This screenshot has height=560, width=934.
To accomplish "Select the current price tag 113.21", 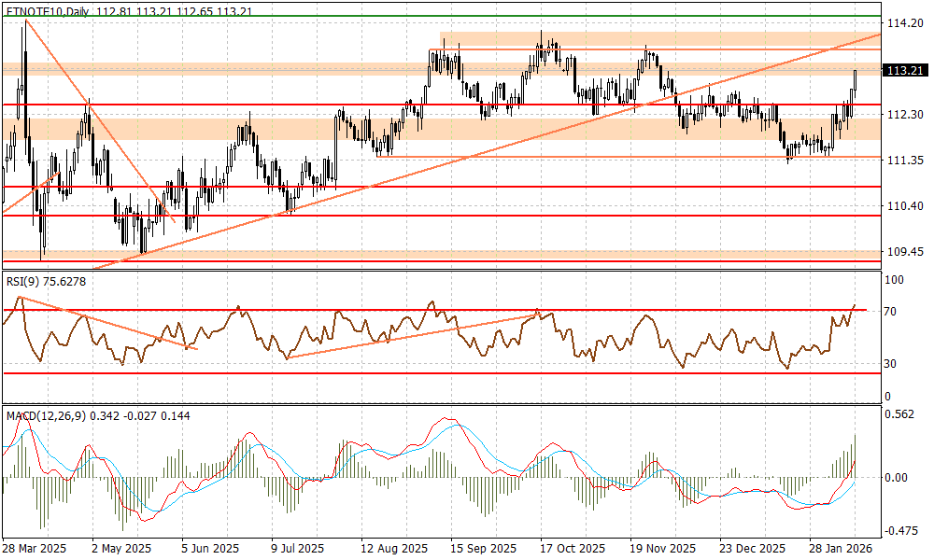I will pyautogui.click(x=905, y=70).
